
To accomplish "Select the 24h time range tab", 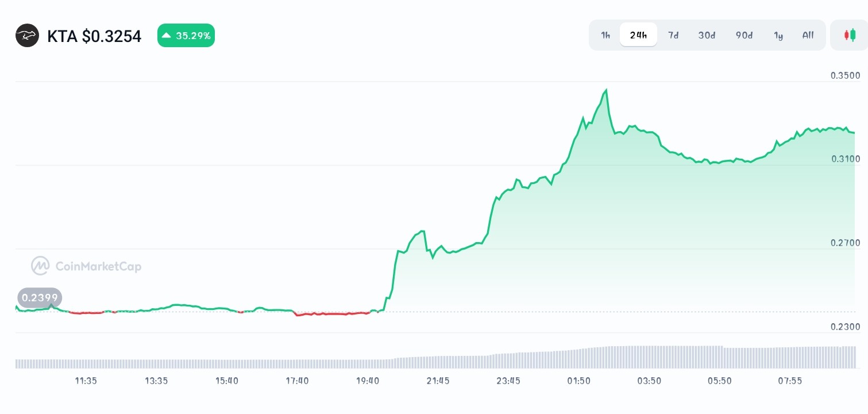I will 638,35.
